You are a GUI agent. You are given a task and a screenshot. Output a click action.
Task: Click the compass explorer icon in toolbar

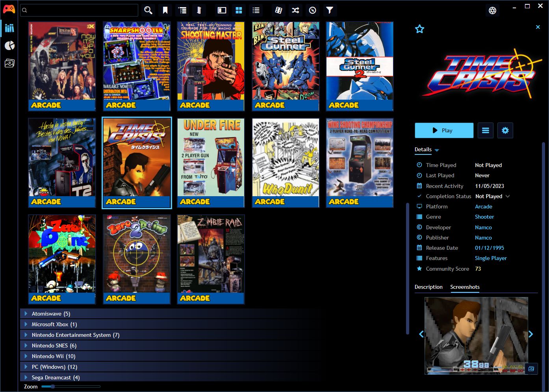(x=313, y=10)
